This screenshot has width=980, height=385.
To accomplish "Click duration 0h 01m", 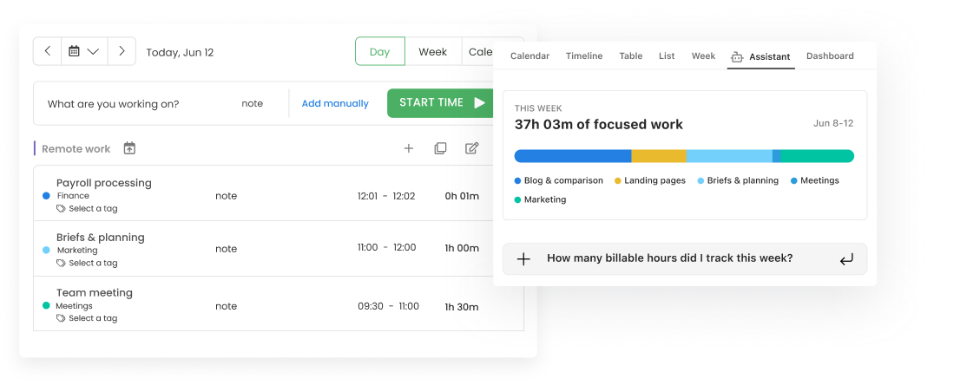I will coord(462,196).
